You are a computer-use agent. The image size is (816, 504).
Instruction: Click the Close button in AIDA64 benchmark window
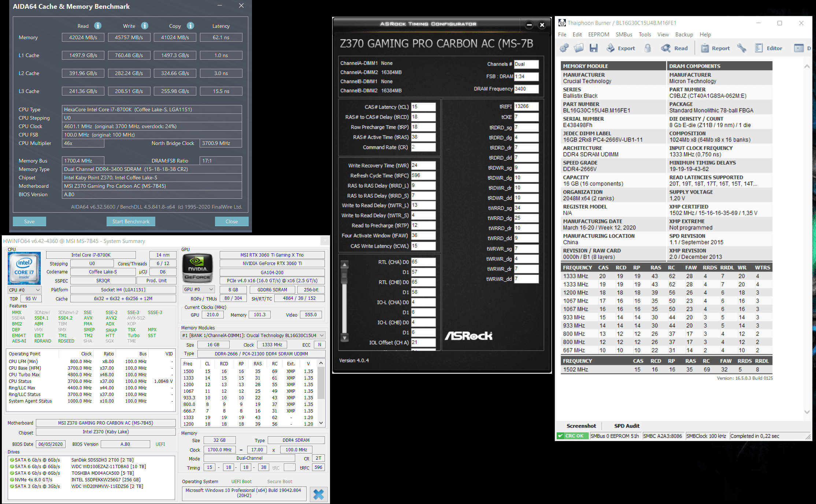point(231,221)
